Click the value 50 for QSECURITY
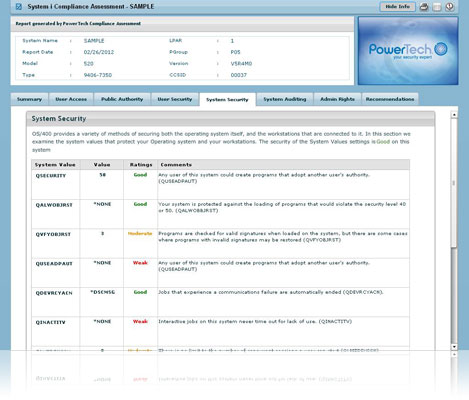This screenshot has width=469, height=400. (x=103, y=175)
